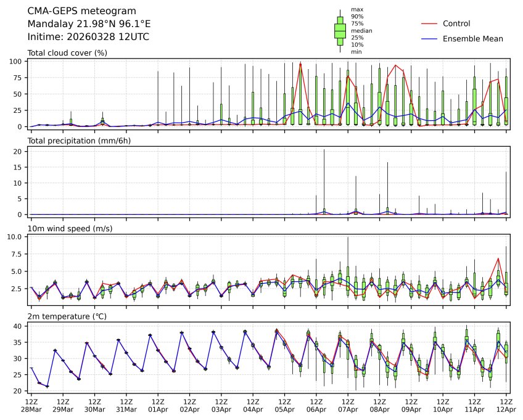Click the blue Ensemble Mean legend line
The width and height of the screenshot is (523, 420).
pos(429,38)
